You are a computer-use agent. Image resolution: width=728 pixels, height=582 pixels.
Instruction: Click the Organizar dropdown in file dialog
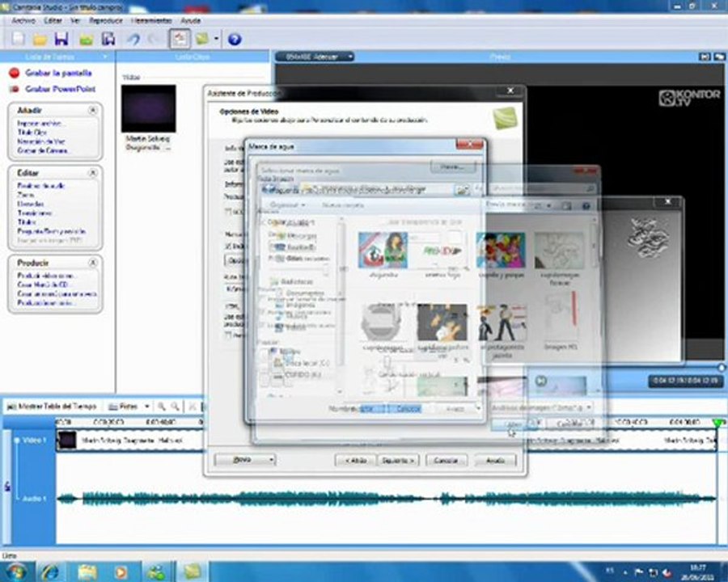coord(287,205)
